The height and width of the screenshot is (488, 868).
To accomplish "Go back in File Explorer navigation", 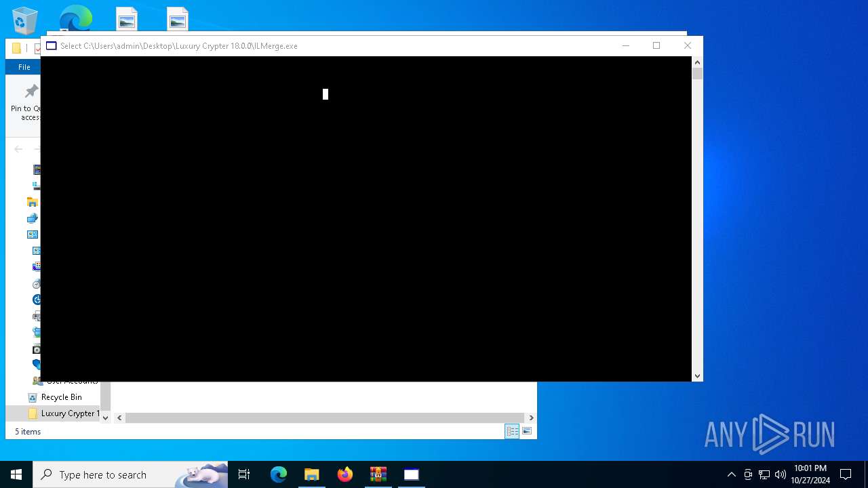I will (x=18, y=149).
